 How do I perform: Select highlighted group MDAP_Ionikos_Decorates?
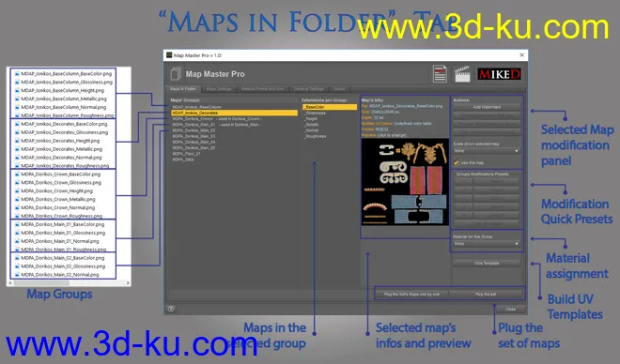coord(234,113)
